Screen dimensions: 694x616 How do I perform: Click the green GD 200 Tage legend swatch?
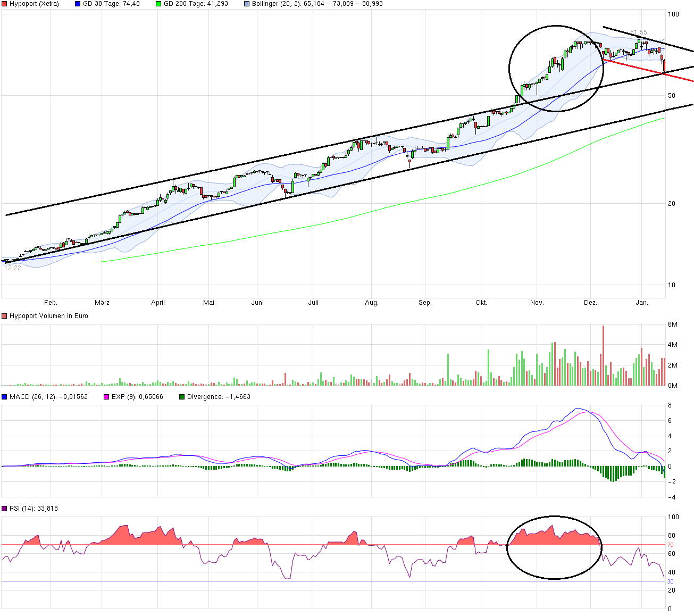pyautogui.click(x=158, y=4)
